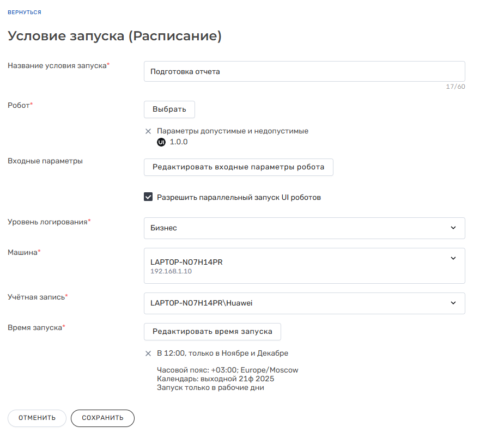
Task: Expand the logging level dropdown
Action: 304,228
